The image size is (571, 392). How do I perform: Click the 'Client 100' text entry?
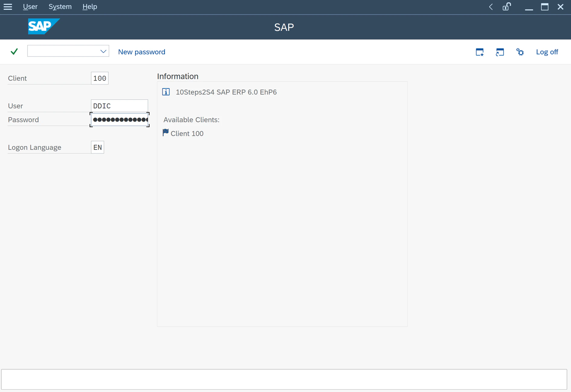[187, 133]
